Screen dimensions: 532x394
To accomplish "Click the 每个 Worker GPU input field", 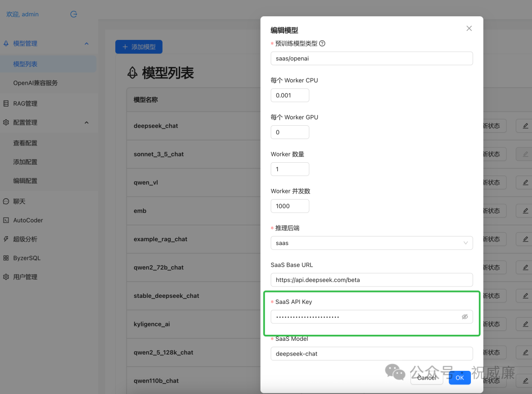I will pos(290,132).
